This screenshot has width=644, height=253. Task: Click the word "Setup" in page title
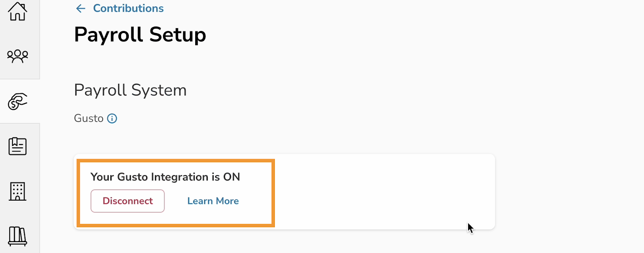(178, 35)
